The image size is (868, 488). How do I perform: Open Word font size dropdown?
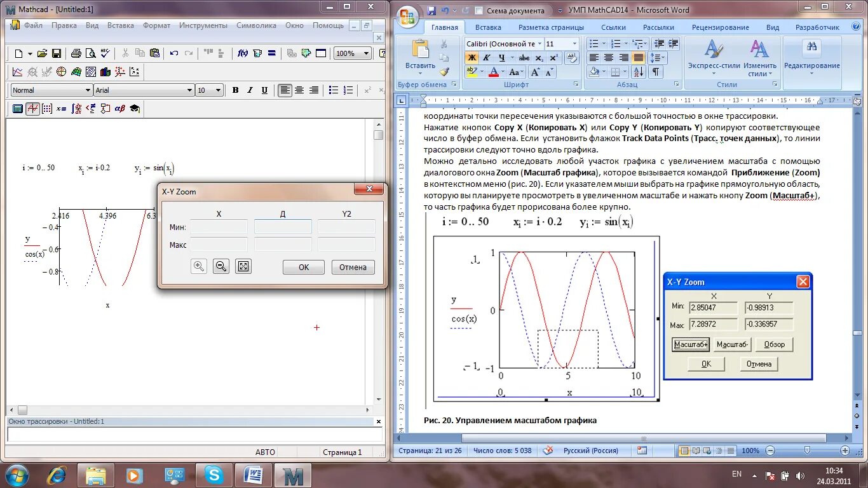click(562, 44)
